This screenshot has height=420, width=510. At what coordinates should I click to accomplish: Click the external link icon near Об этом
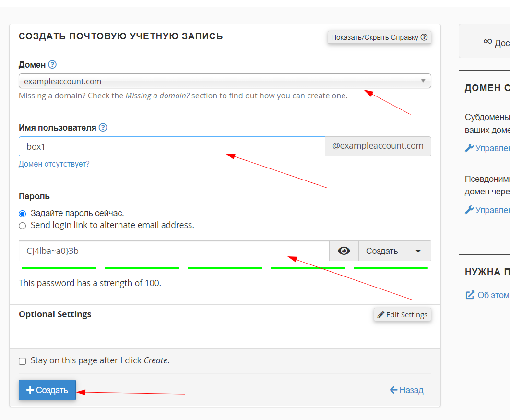point(470,295)
